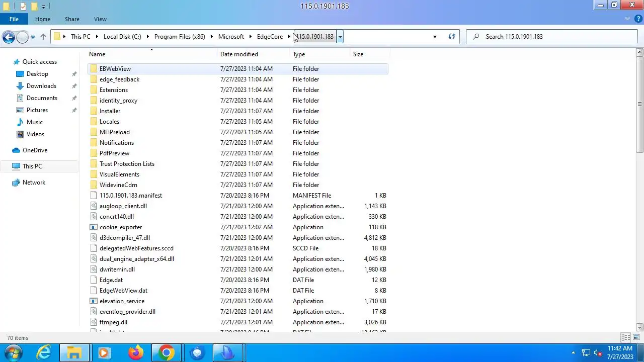Screen dimensions: 644x362
Task: Navigate to Program Files (x86) breadcrumb
Action: click(x=180, y=37)
